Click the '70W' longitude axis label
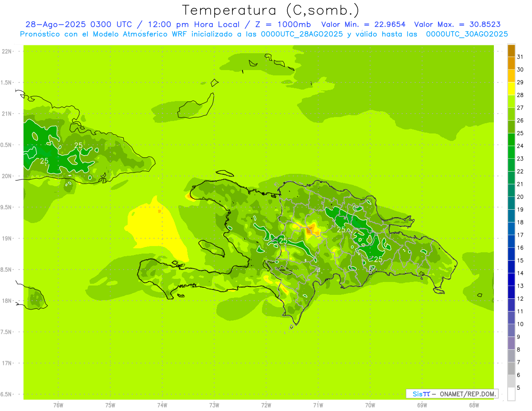Viewport: 532px width, 411px height. point(370,405)
